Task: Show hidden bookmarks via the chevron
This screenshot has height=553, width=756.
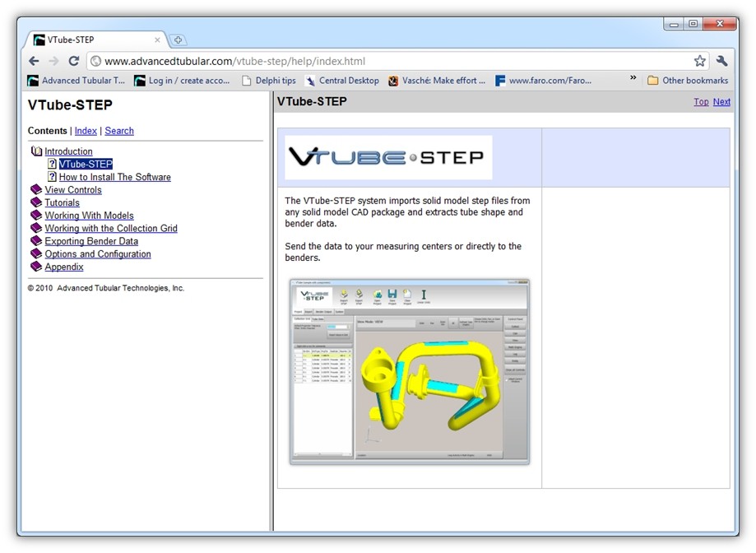Action: point(633,79)
